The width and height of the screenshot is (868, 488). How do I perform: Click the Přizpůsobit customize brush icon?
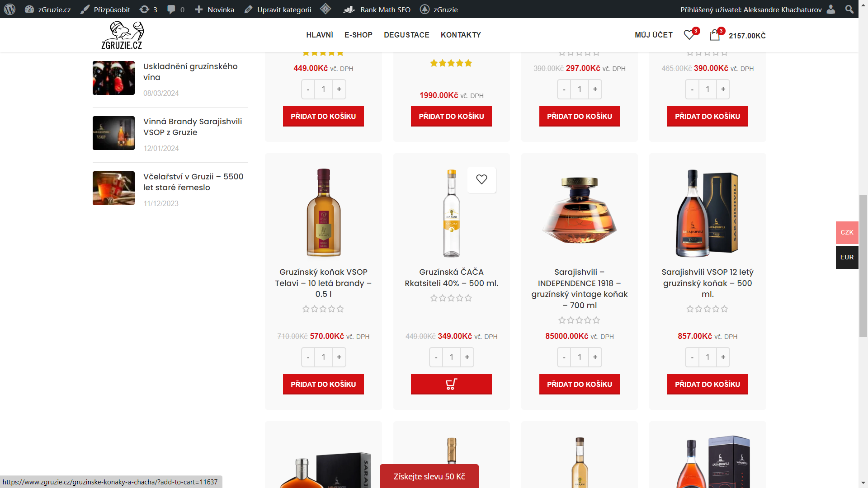85,9
